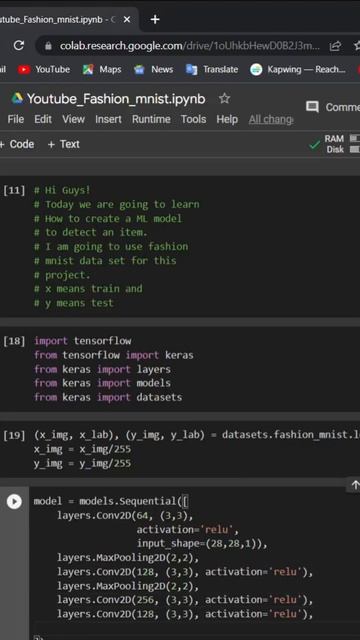Click the '# project.' comment line
Screen dimensions: 360x640
pyautogui.click(x=62, y=275)
